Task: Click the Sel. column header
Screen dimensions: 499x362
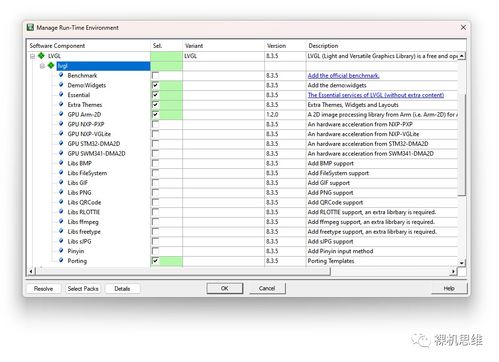Action: (x=166, y=46)
